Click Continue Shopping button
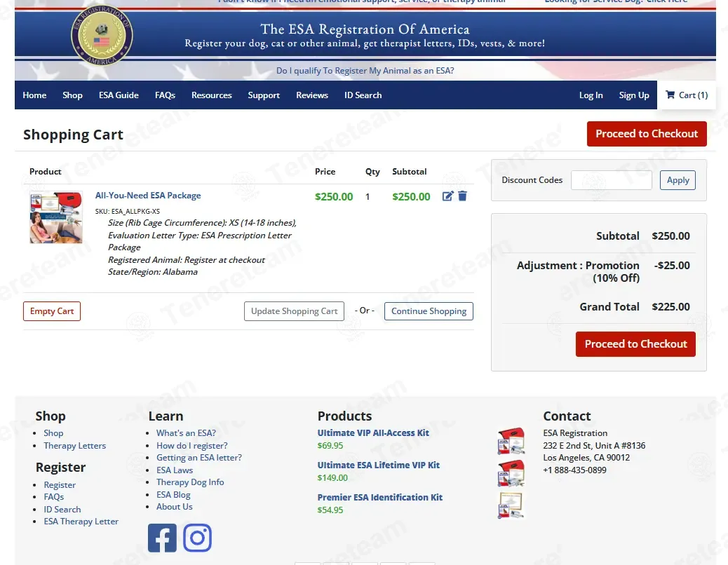This screenshot has width=728, height=565. [429, 311]
